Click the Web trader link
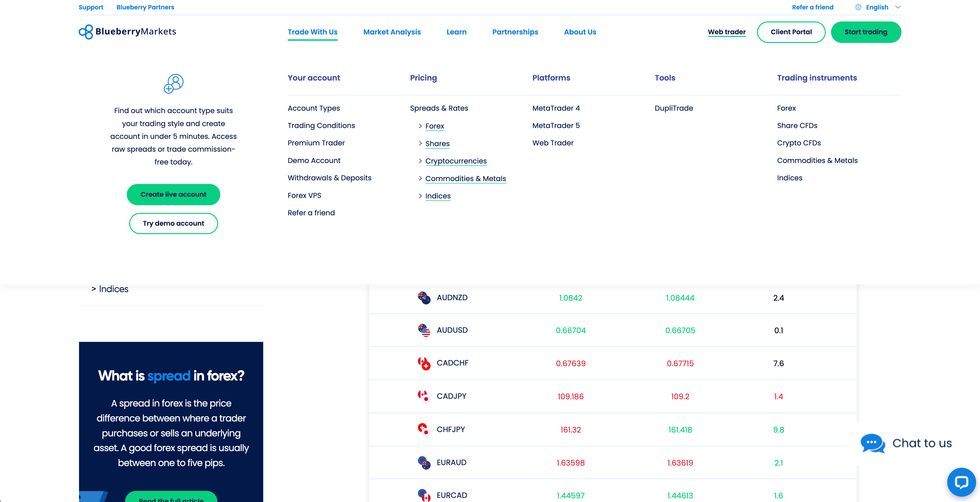980x502 pixels. [x=727, y=32]
